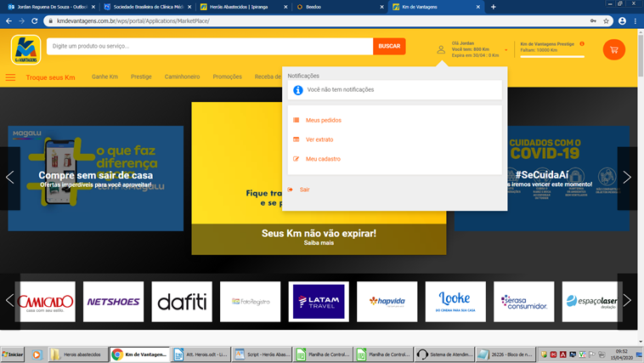Switch to Sociedade Brasileira de Clínica tab
The height and width of the screenshot is (363, 644).
[x=148, y=7]
